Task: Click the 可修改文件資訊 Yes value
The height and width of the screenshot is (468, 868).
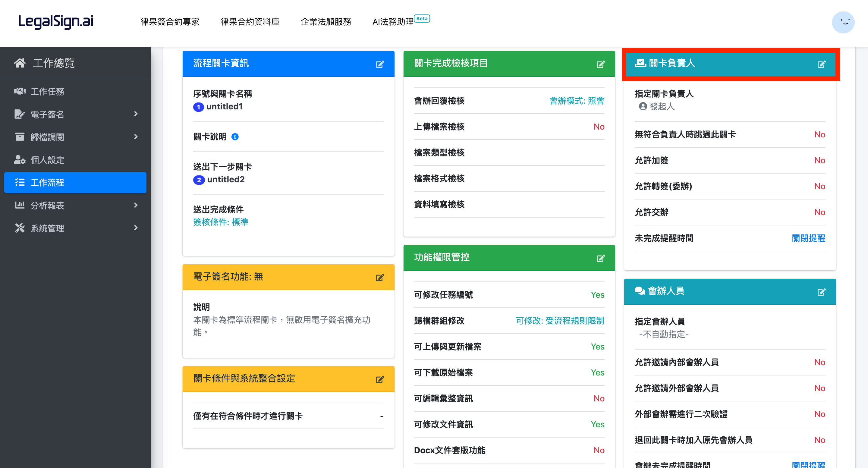Action: (597, 425)
